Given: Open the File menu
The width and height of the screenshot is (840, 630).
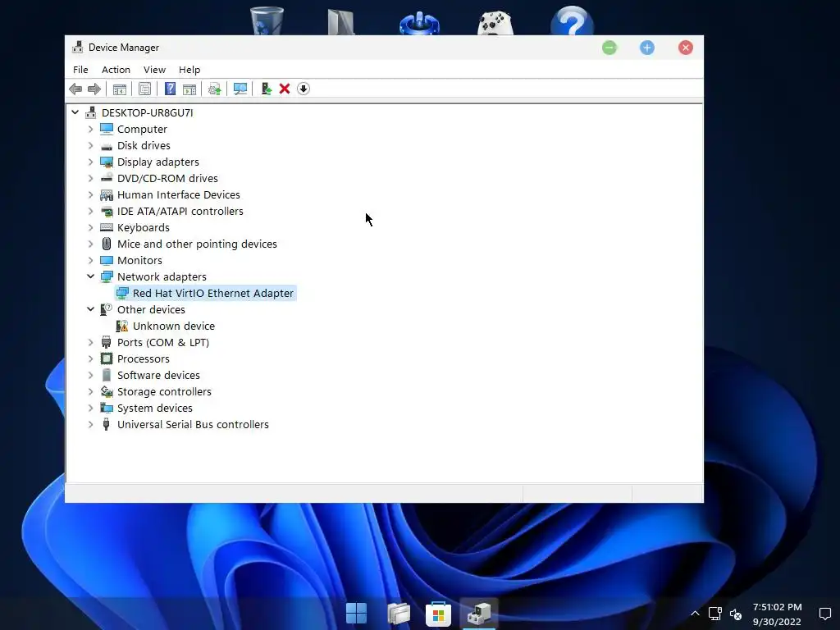Looking at the screenshot, I should (80, 70).
